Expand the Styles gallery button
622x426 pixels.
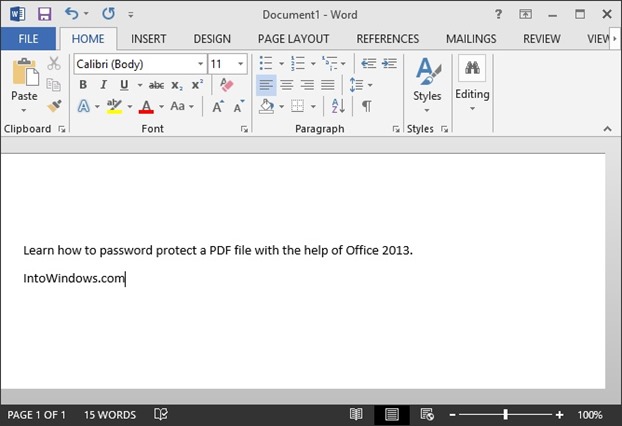pos(427,84)
